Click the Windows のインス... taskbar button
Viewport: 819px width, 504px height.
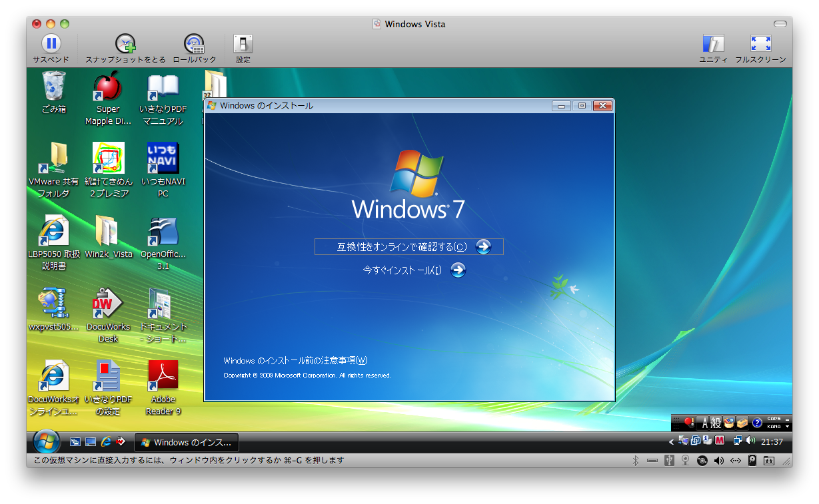pyautogui.click(x=187, y=442)
